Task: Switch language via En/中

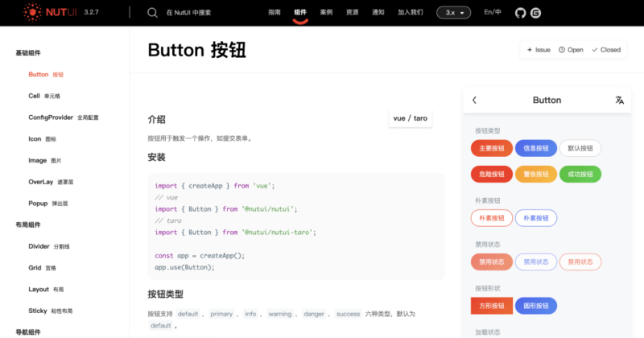Action: (493, 12)
